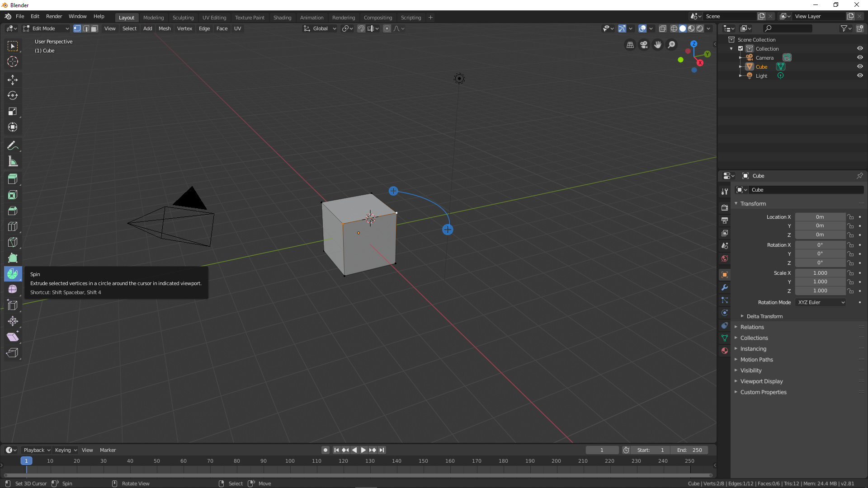
Task: Hide the Light object in outliner
Action: (x=860, y=75)
